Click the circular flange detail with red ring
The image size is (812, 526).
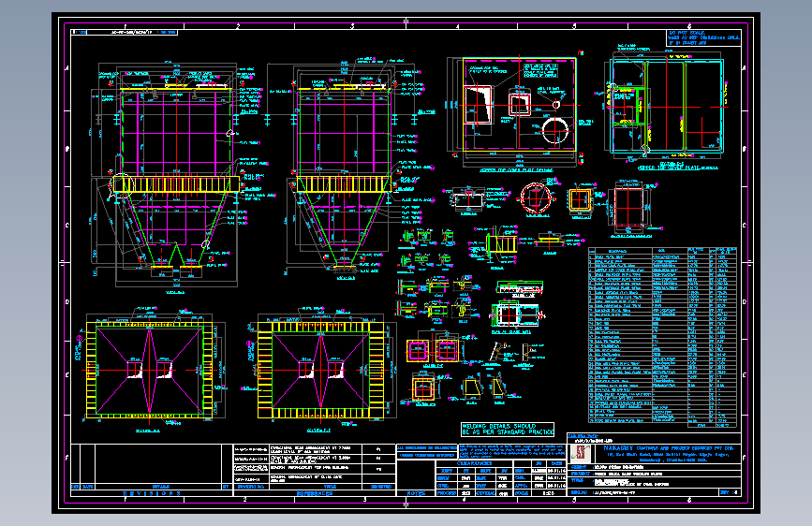[x=537, y=197]
